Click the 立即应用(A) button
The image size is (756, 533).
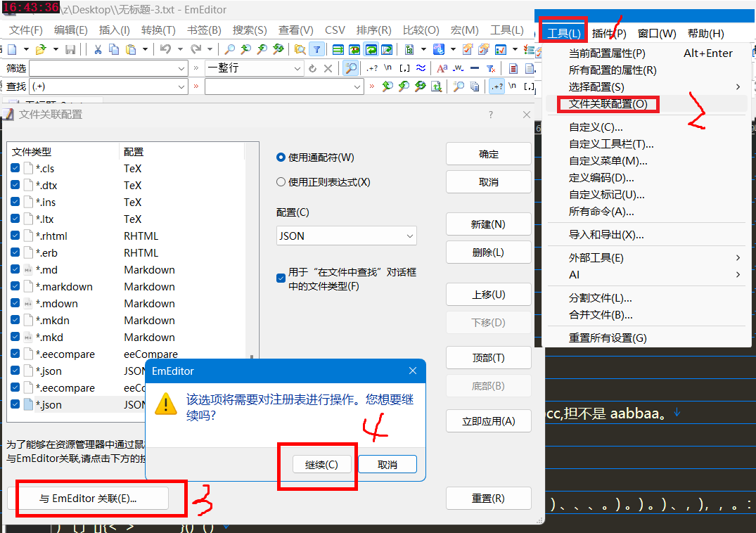pyautogui.click(x=488, y=421)
